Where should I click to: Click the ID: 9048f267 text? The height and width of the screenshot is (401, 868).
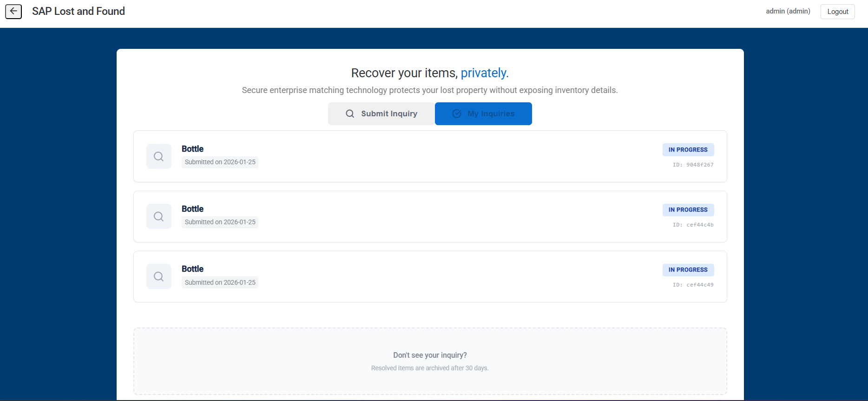pos(693,165)
